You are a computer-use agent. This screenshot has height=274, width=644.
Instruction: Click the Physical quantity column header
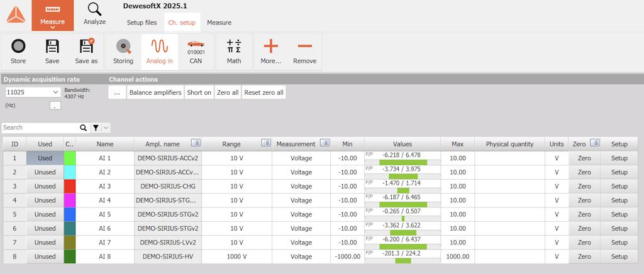coord(509,144)
